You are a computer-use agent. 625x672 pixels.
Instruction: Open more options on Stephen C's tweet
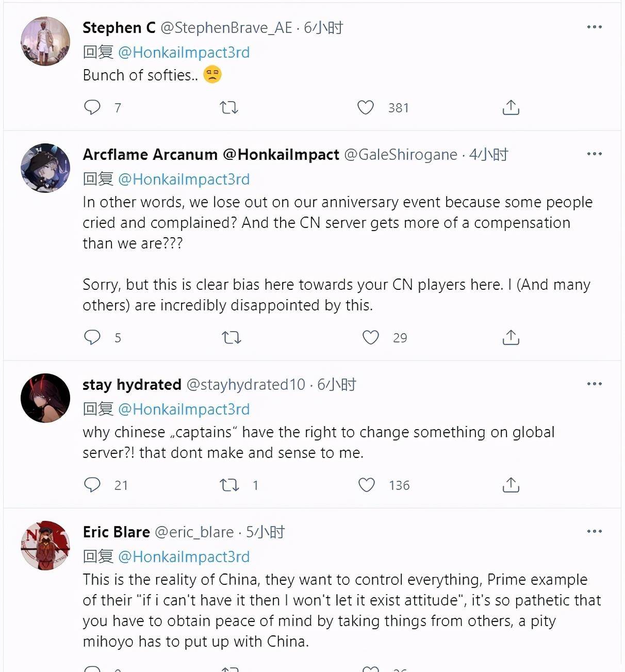pyautogui.click(x=595, y=27)
